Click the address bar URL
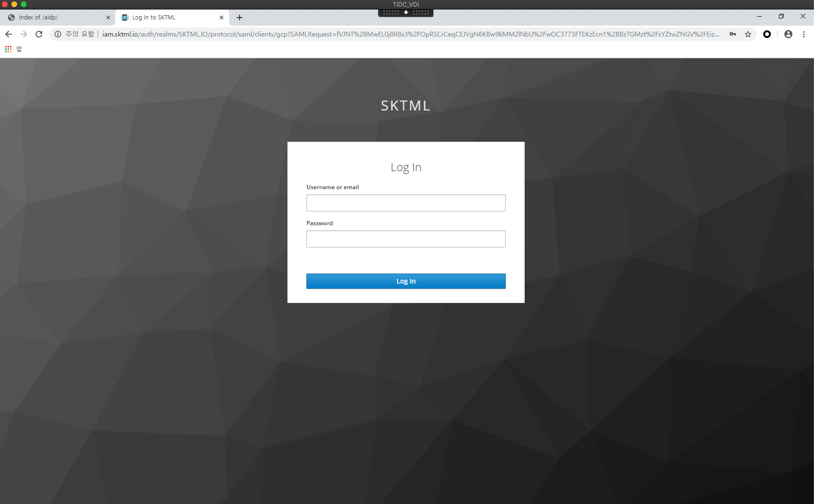 click(x=408, y=34)
